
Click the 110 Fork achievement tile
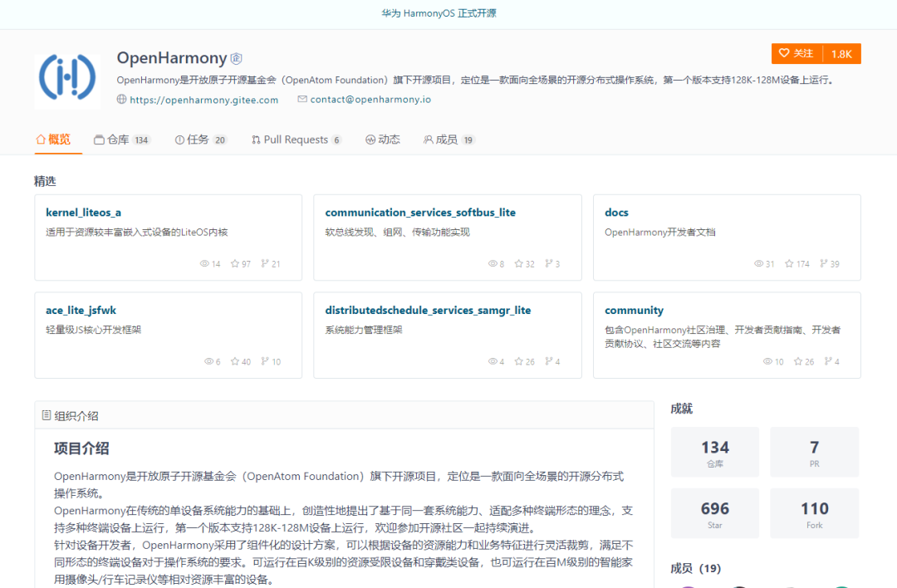pyautogui.click(x=815, y=513)
